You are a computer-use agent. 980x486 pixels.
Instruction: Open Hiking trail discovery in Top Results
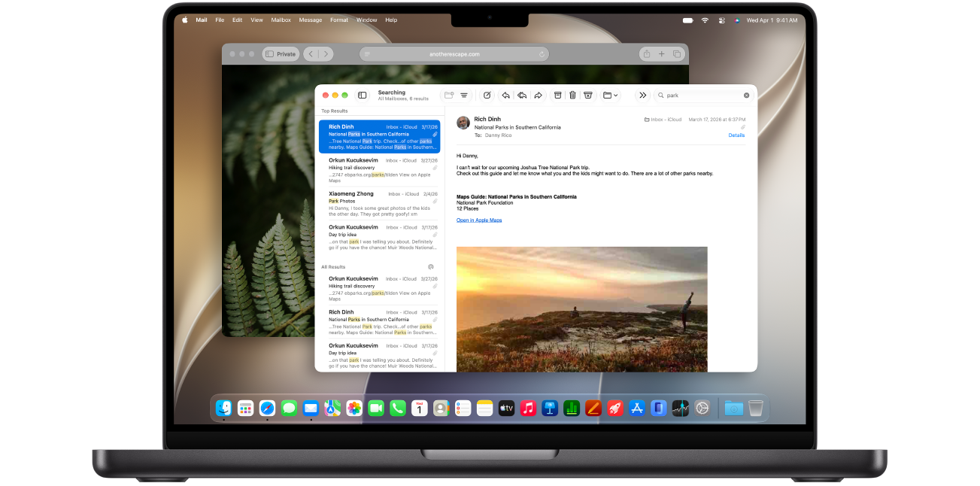(x=379, y=170)
